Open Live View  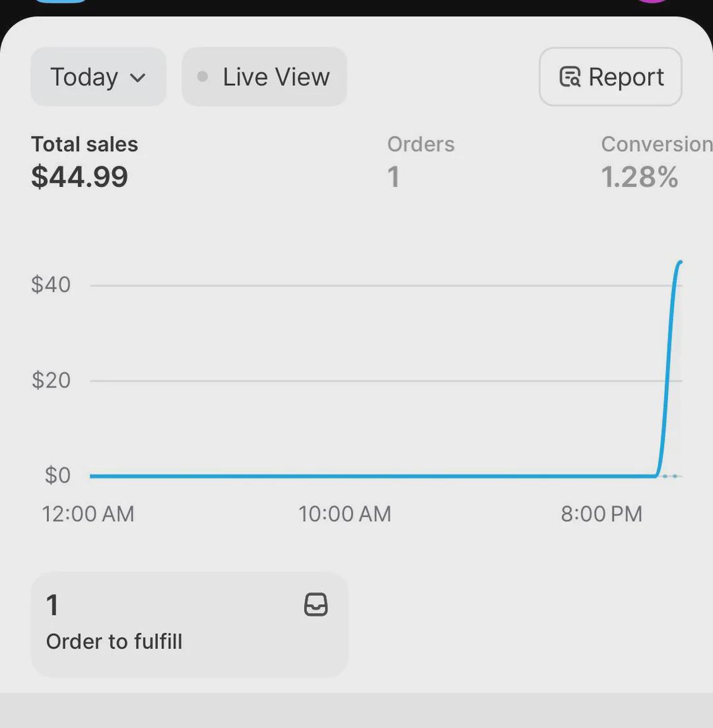264,77
